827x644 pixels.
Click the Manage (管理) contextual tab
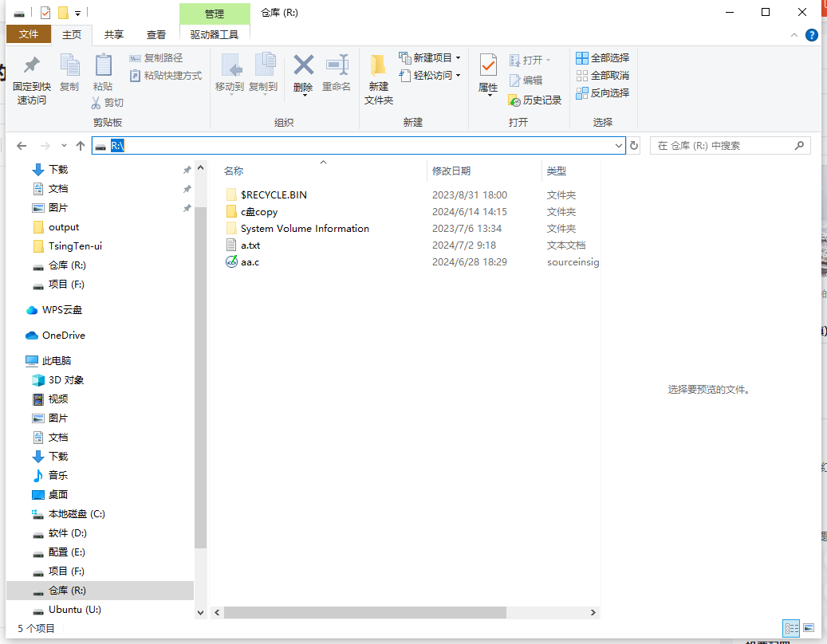215,14
